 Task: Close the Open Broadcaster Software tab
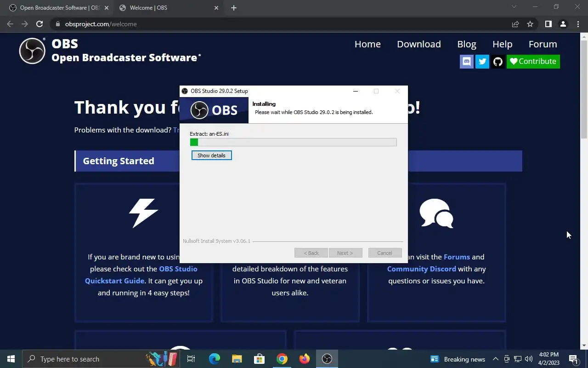click(x=107, y=8)
